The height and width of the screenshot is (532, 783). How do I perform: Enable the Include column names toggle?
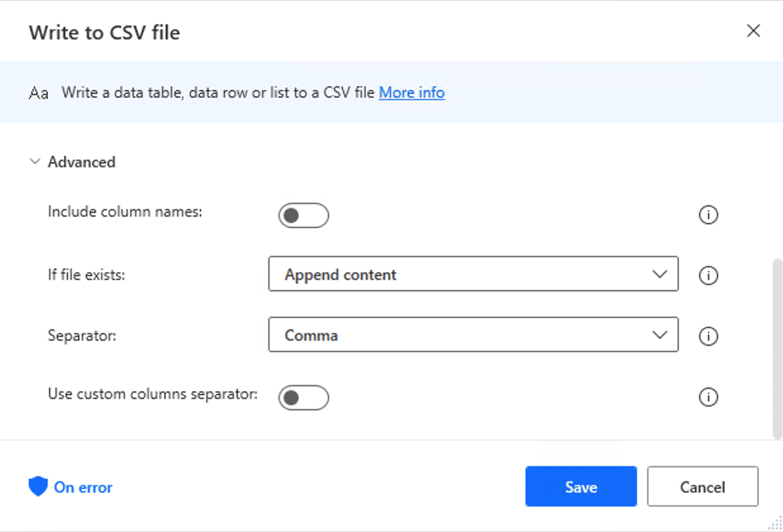303,215
